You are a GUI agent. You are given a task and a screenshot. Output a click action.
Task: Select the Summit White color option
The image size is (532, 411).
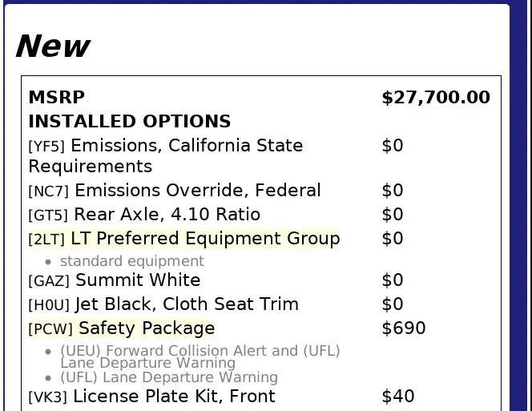[115, 280]
